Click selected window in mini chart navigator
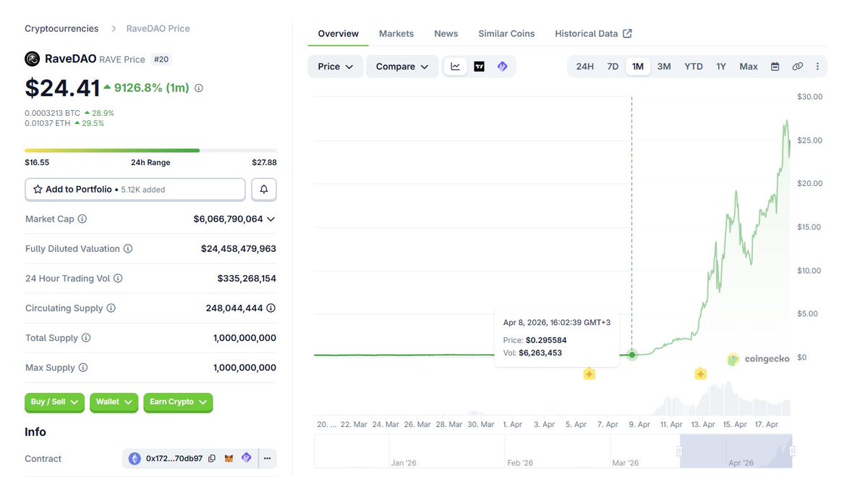The image size is (868, 477). coord(736,451)
